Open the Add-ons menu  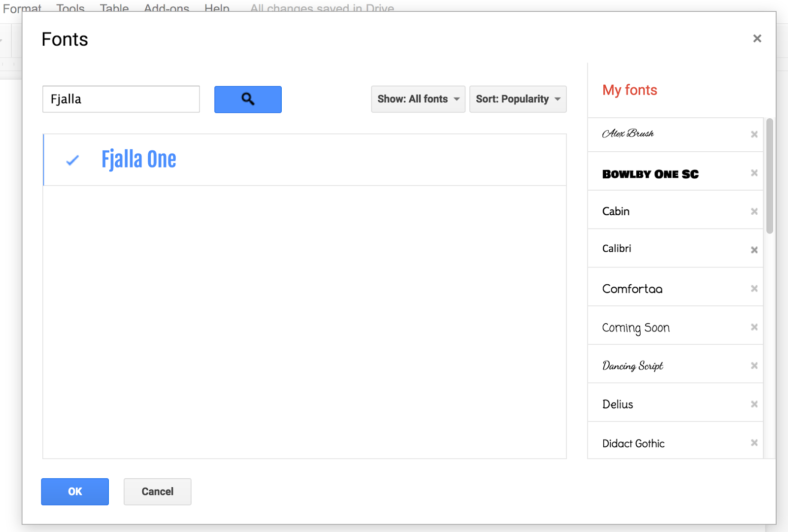point(166,8)
